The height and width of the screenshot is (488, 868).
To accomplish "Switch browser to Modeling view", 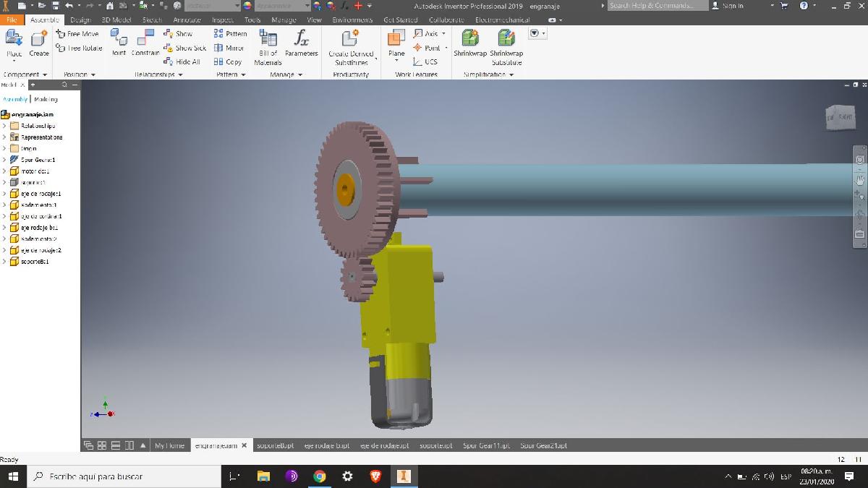I will 46,99.
